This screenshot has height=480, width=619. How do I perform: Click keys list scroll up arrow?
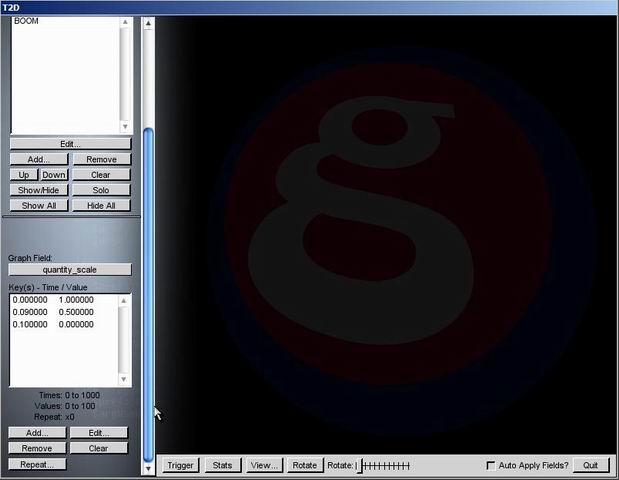click(x=124, y=301)
